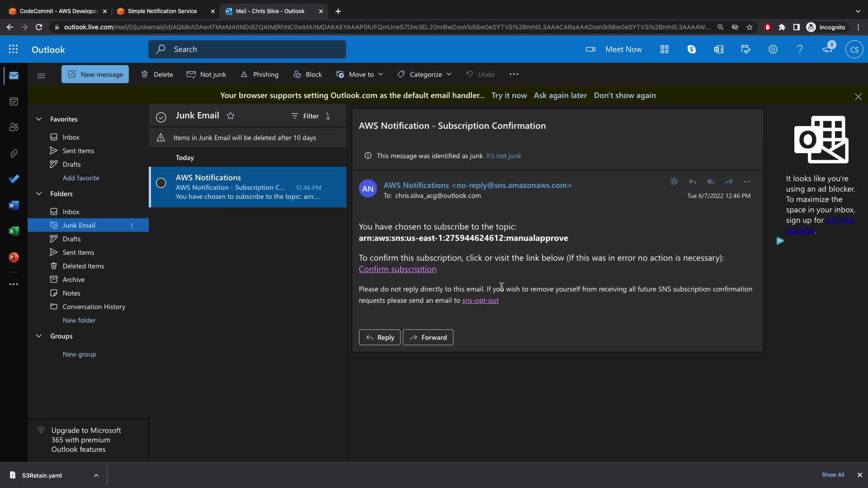Open the To Do checkmark app icon
Viewport: 868px width, 488px height.
click(14, 179)
